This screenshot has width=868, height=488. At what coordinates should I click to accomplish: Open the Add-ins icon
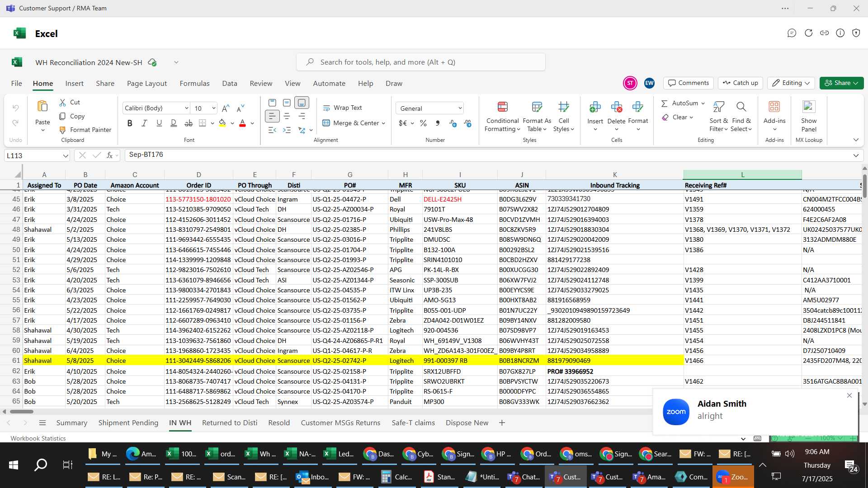coord(774,107)
